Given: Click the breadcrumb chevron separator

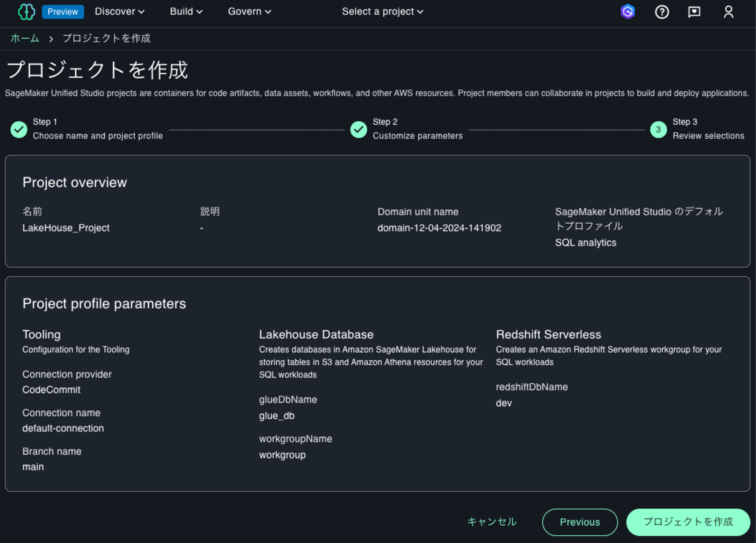Looking at the screenshot, I should (x=51, y=39).
